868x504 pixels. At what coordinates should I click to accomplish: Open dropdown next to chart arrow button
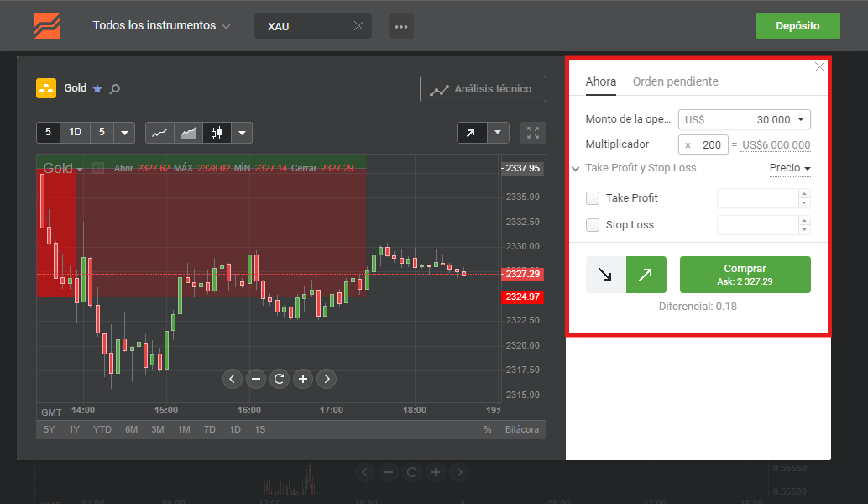coord(498,133)
